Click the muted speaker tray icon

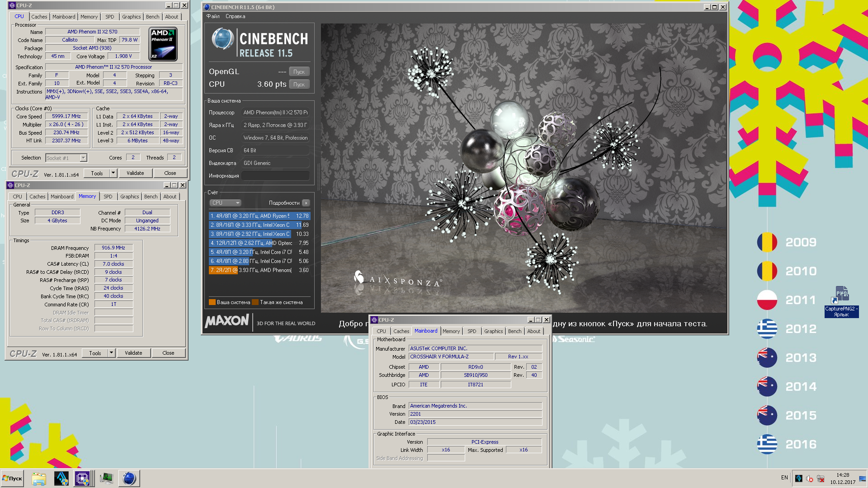tap(810, 479)
